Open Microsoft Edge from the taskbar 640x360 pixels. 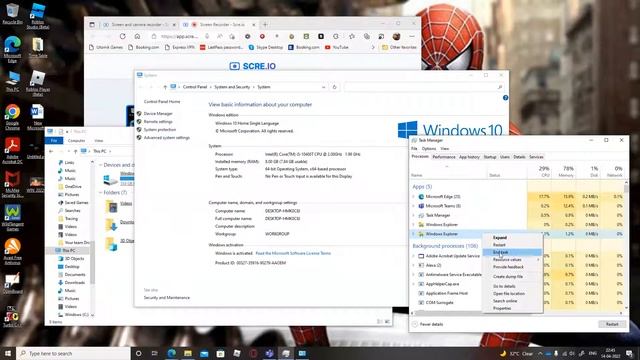point(172,353)
